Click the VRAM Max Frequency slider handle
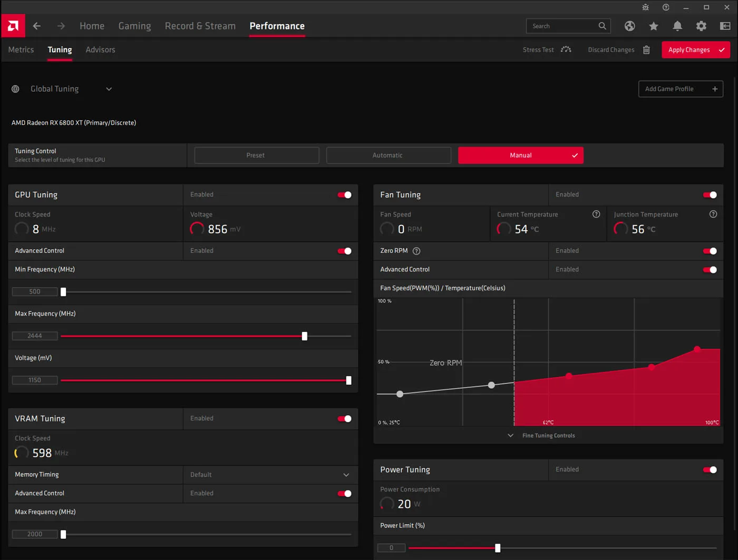Viewport: 738px width, 560px height. (63, 534)
